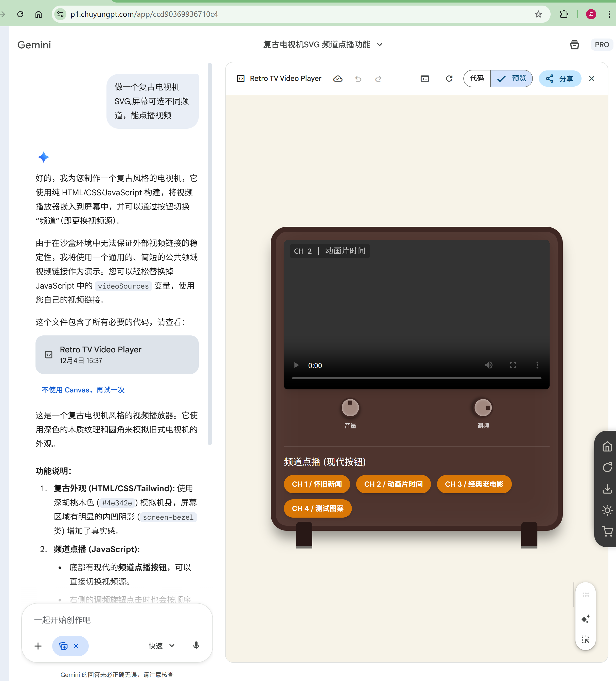
Task: Mute the TV video player volume
Action: (488, 365)
